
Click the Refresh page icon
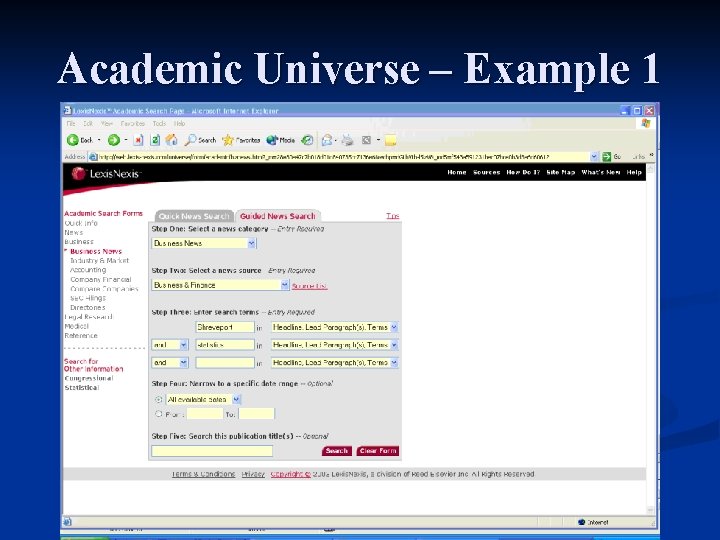pos(155,140)
